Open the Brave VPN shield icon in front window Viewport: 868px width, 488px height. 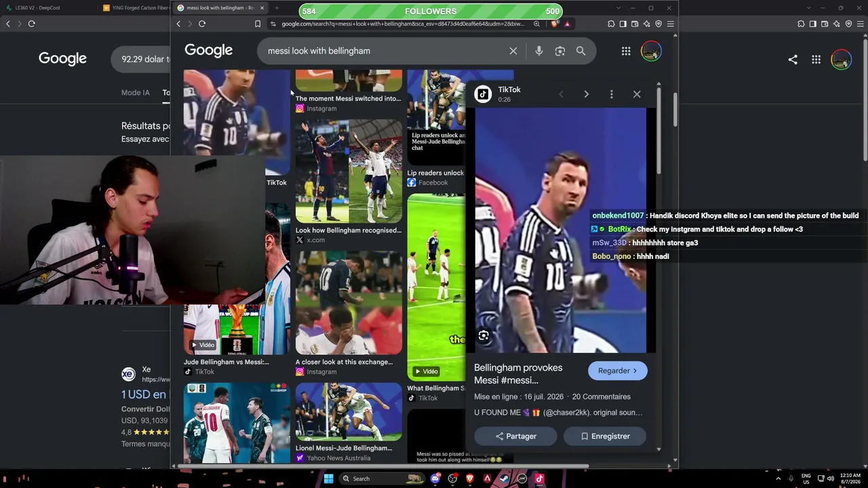click(x=658, y=24)
